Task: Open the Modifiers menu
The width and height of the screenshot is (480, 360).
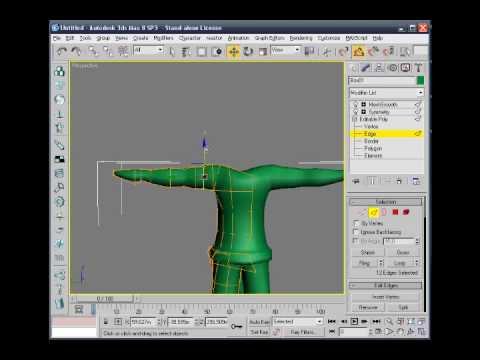Action: (163, 38)
